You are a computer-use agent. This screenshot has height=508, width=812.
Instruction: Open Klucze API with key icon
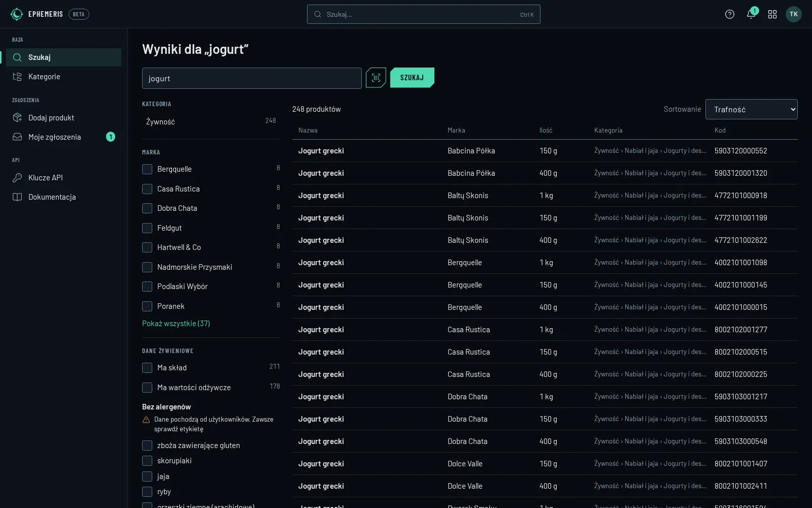click(x=63, y=178)
